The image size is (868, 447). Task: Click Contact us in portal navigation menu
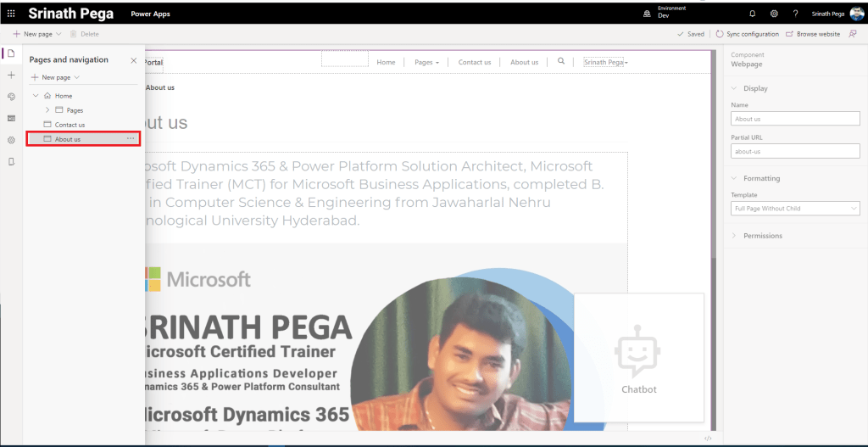click(475, 62)
